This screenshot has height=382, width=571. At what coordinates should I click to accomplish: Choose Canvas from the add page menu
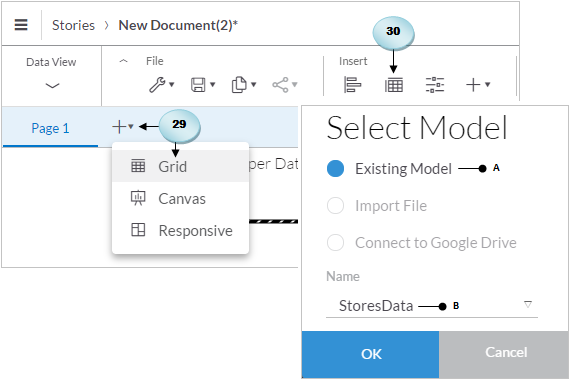click(x=181, y=198)
